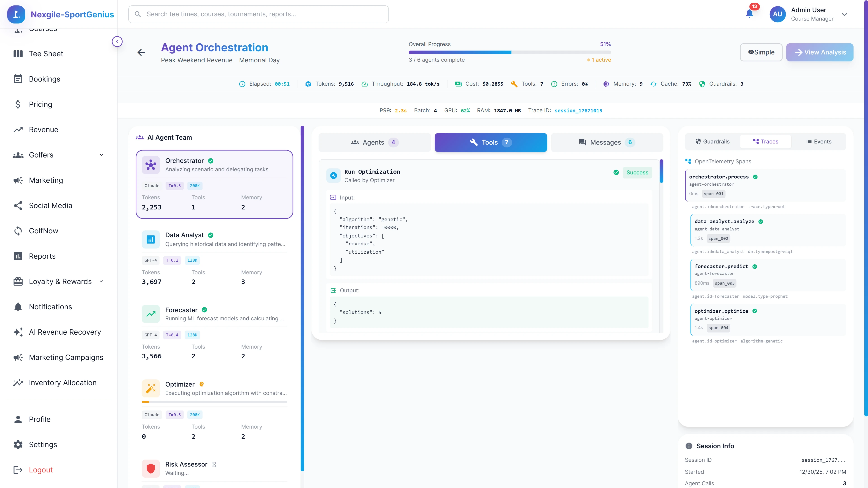This screenshot has height=488, width=868.
Task: Click the Forecaster agent trend icon
Action: pyautogui.click(x=151, y=314)
